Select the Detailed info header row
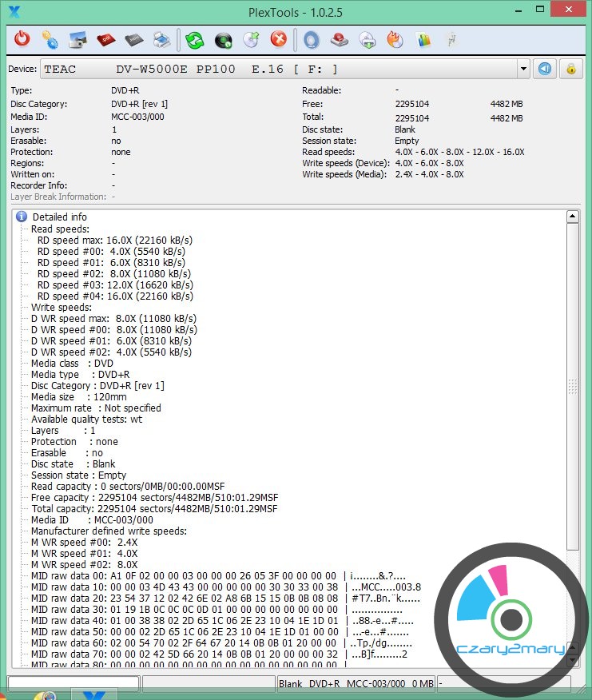Screen dimensions: 592x700 [59, 217]
